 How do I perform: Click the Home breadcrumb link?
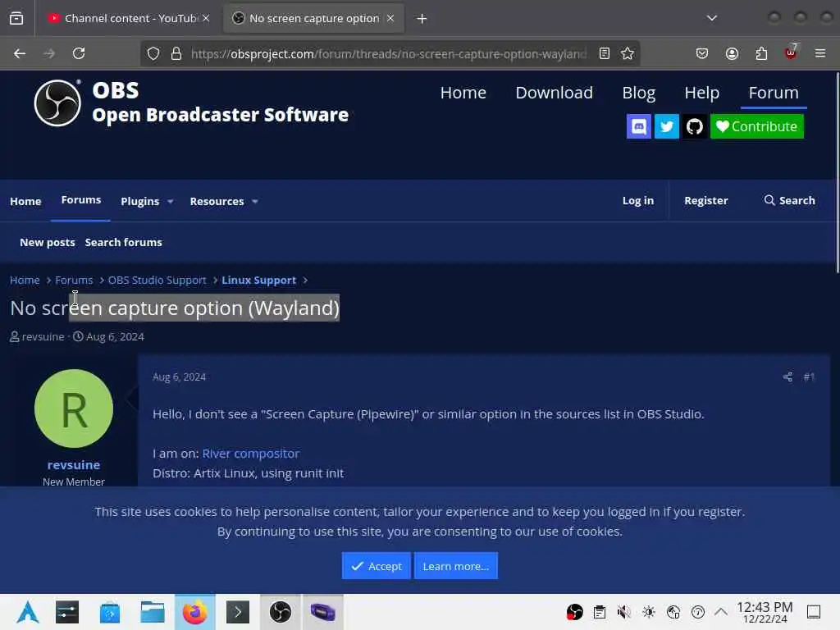click(25, 281)
